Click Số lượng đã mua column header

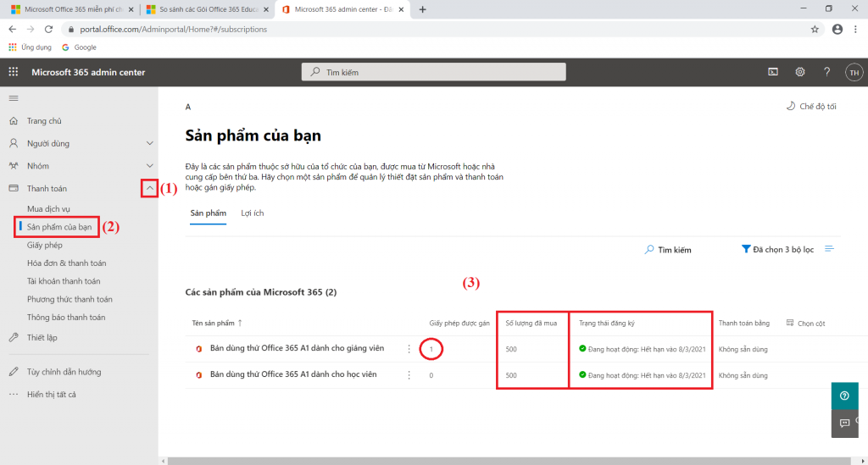(531, 323)
